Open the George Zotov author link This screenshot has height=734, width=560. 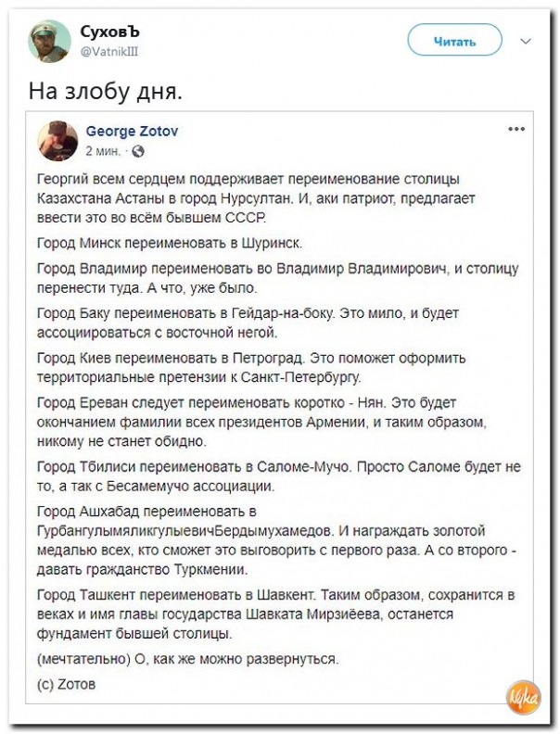click(x=132, y=132)
